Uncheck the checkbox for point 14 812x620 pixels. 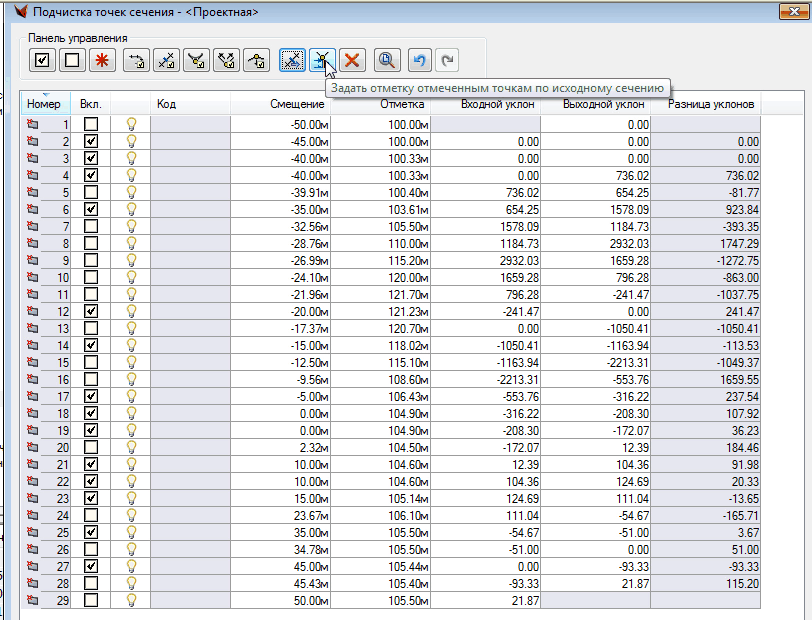click(x=91, y=345)
